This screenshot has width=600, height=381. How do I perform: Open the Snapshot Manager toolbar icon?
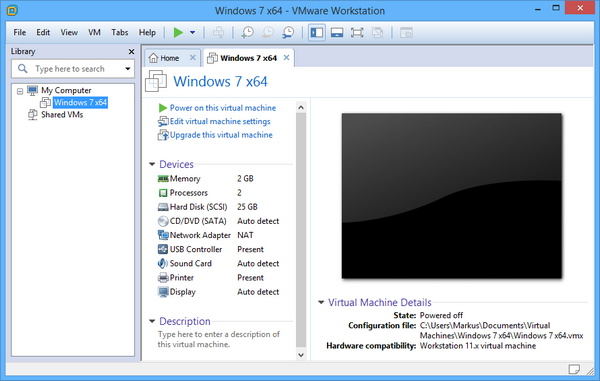point(288,33)
